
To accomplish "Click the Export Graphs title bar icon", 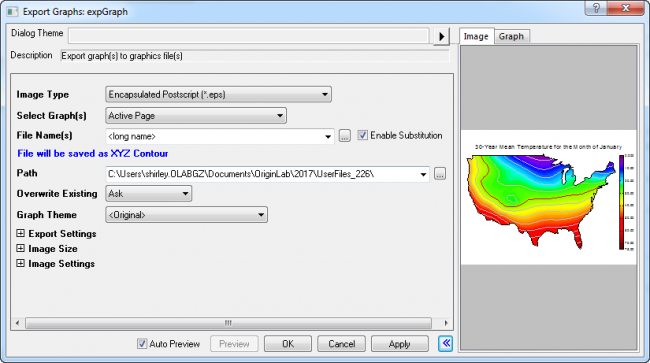I will pyautogui.click(x=12, y=12).
